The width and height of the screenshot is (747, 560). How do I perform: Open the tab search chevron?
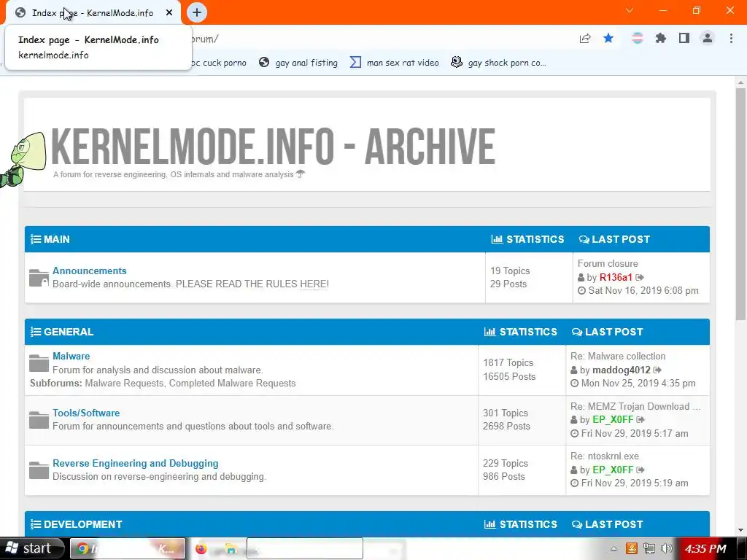(630, 10)
